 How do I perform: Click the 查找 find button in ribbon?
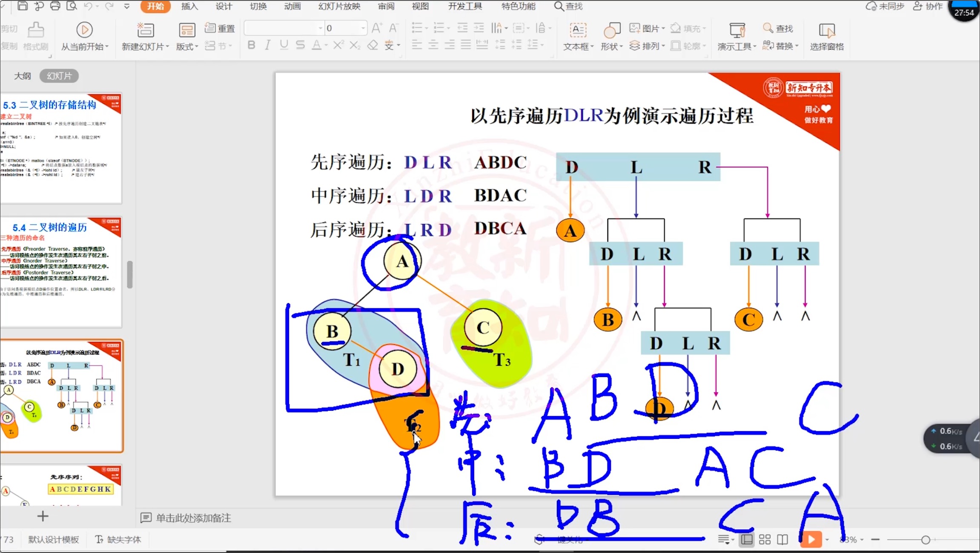[x=777, y=28]
